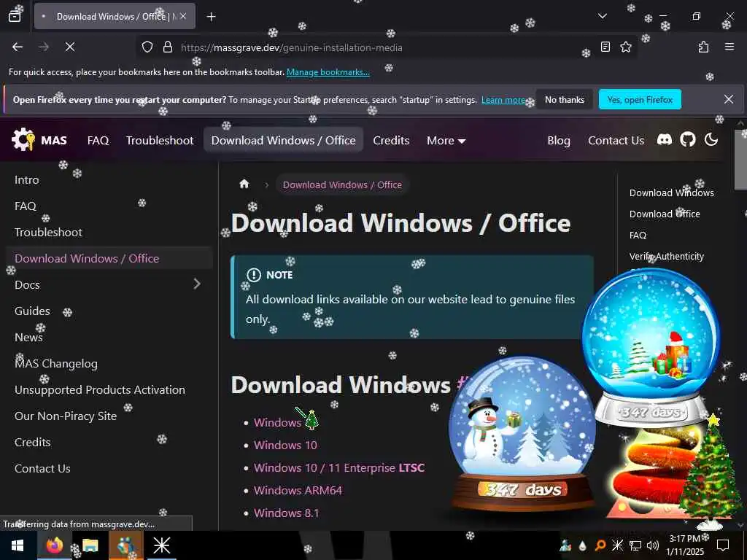Screen dimensions: 747x560
Task: Click the home breadcrumb icon
Action: (244, 184)
